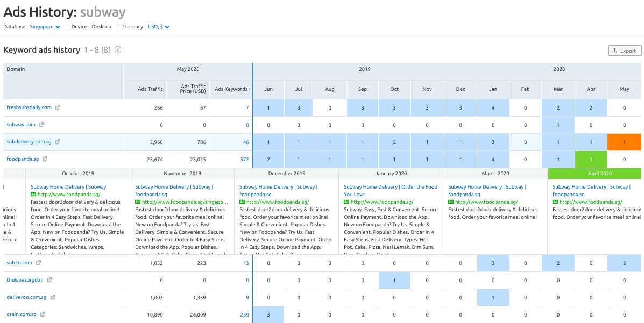Click the Export button

(625, 51)
